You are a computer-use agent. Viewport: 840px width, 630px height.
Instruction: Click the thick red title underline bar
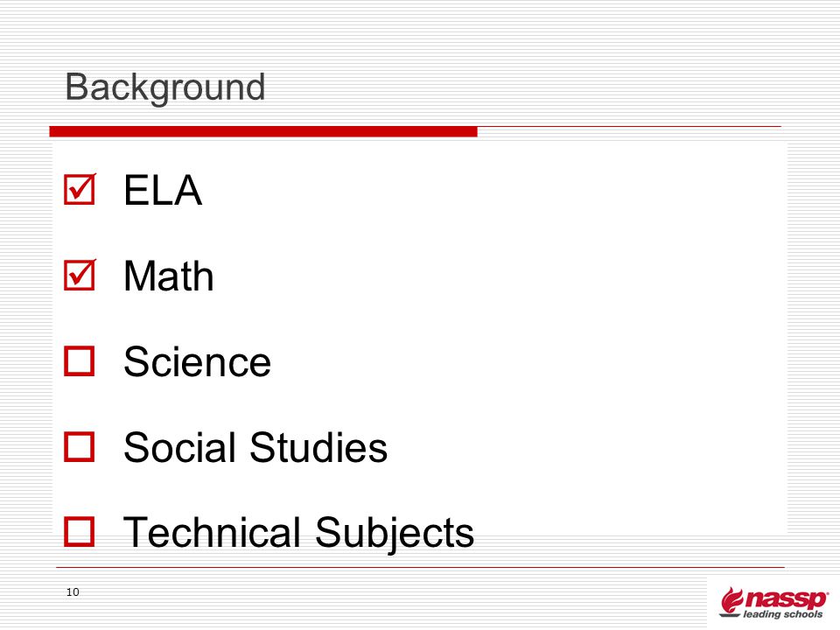click(x=263, y=131)
